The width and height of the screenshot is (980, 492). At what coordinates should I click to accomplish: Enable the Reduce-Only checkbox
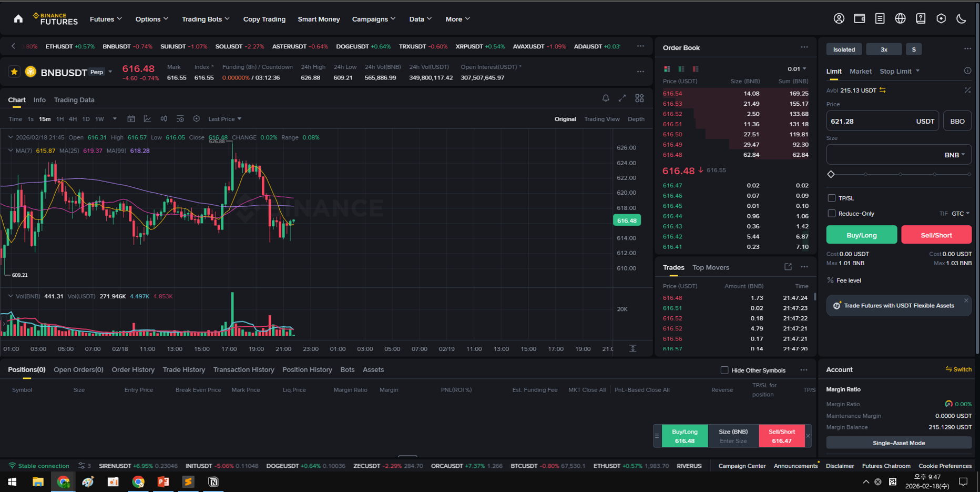click(831, 213)
